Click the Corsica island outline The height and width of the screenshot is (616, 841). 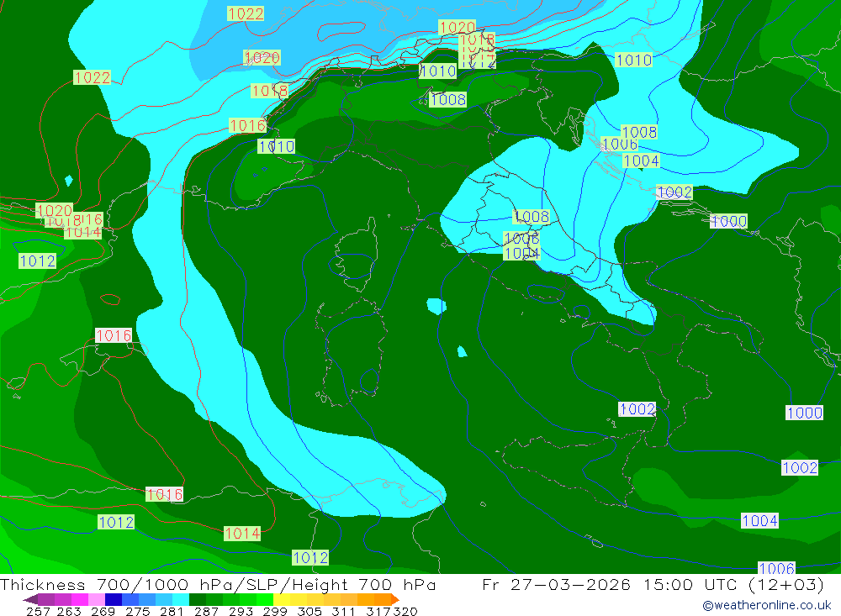pos(355,255)
